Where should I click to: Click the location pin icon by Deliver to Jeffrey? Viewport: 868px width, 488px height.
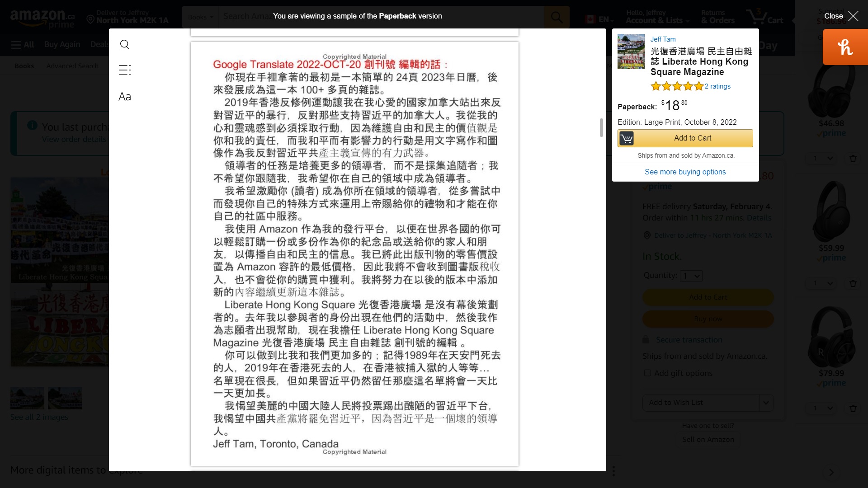(90, 19)
